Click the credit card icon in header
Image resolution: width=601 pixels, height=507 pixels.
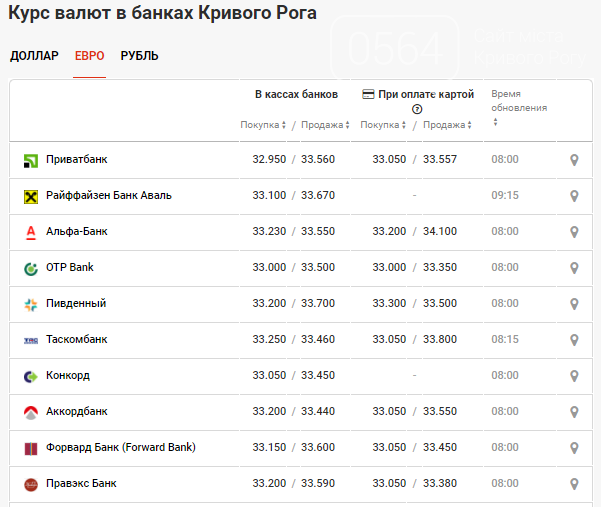[x=368, y=94]
